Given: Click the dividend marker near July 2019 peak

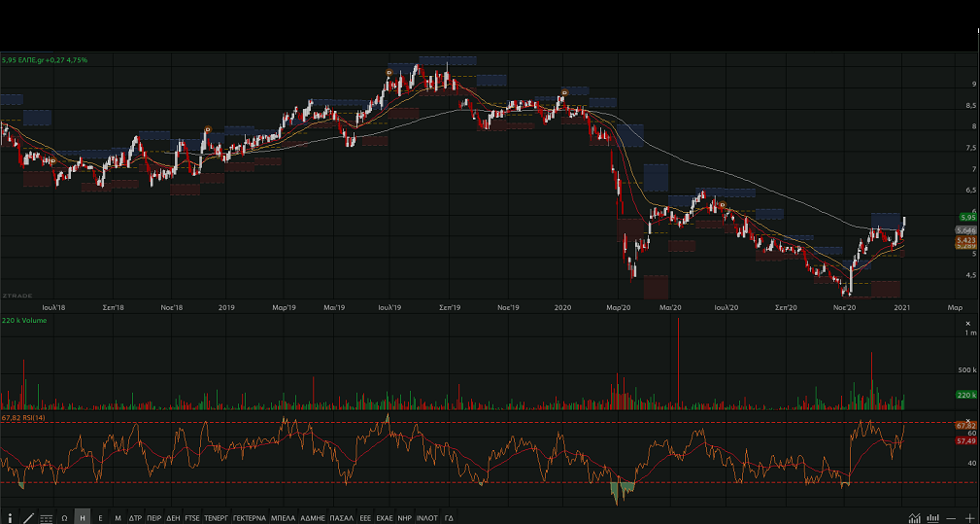Looking at the screenshot, I should pos(389,73).
